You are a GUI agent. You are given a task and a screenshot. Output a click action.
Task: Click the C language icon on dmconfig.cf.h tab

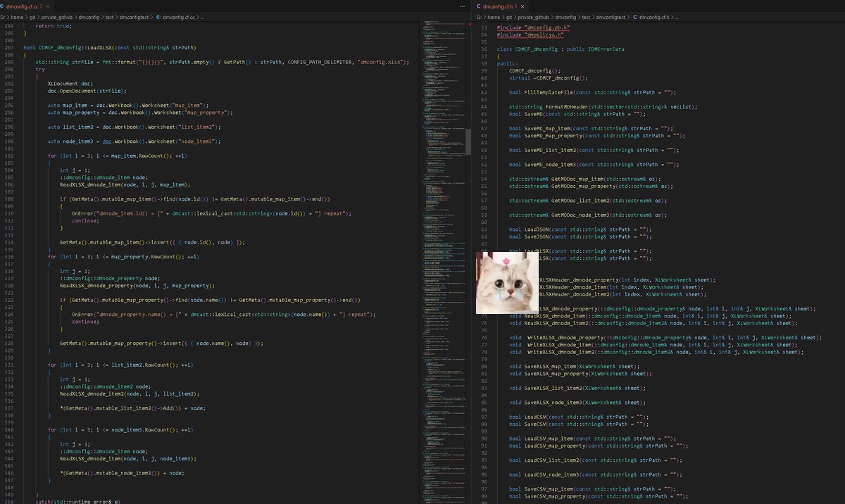478,5
